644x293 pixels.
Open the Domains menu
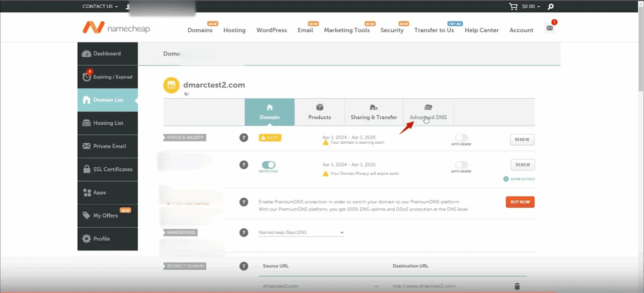click(x=200, y=30)
